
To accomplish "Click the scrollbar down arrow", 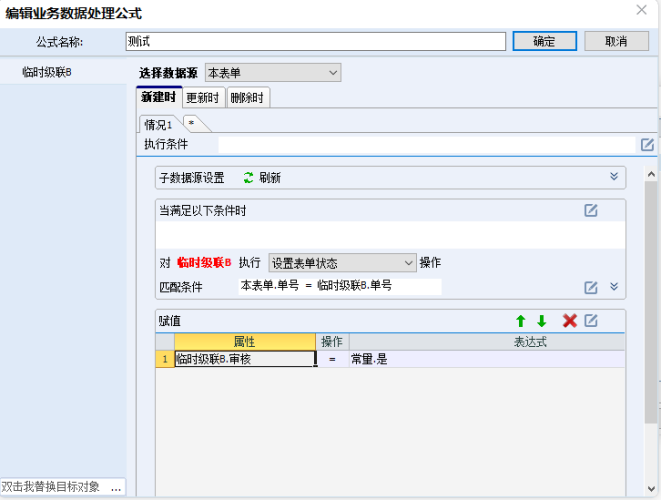I will click(x=651, y=489).
